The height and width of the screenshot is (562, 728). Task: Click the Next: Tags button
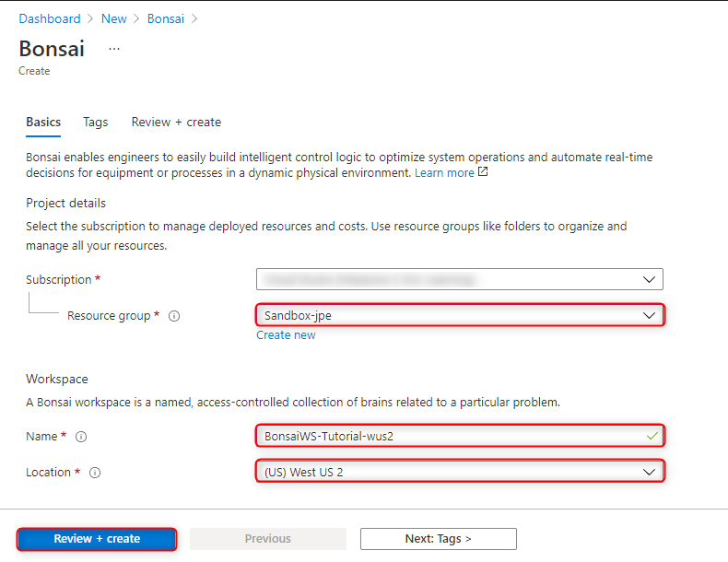(x=439, y=539)
